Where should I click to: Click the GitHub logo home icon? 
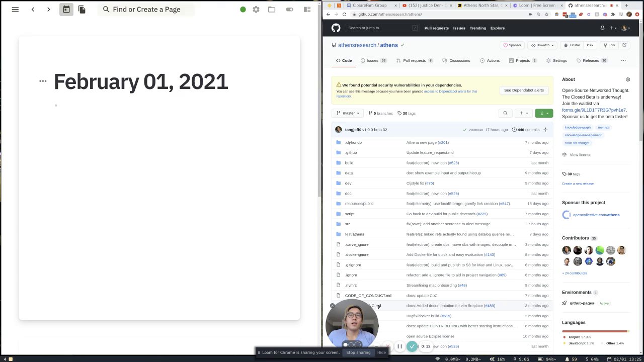tap(336, 28)
